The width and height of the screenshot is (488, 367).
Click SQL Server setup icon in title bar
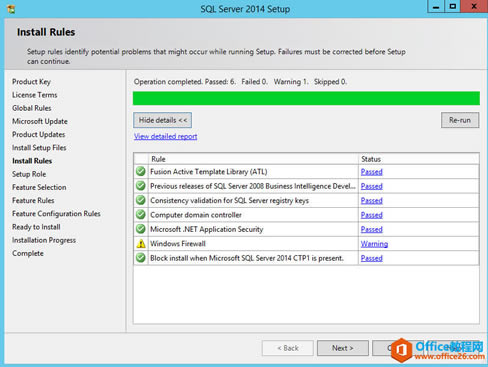tap(11, 9)
